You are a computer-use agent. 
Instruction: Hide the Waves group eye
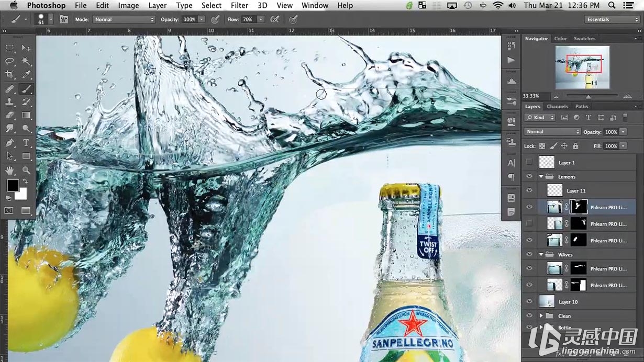coord(529,255)
